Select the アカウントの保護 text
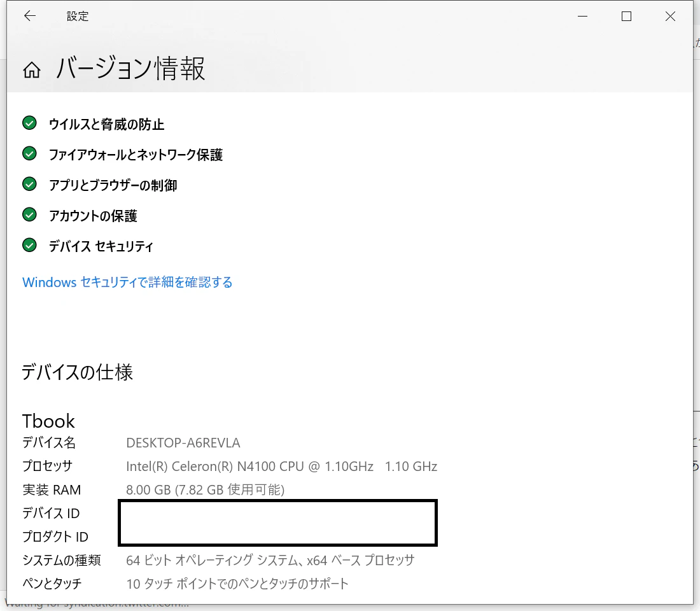Screen dimensions: 700x611 pos(93,216)
